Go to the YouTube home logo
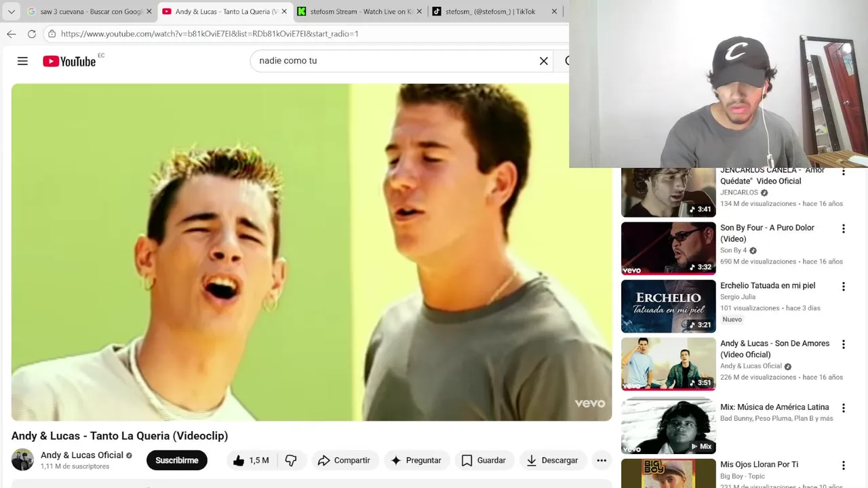Image resolution: width=868 pixels, height=488 pixels. (x=69, y=61)
